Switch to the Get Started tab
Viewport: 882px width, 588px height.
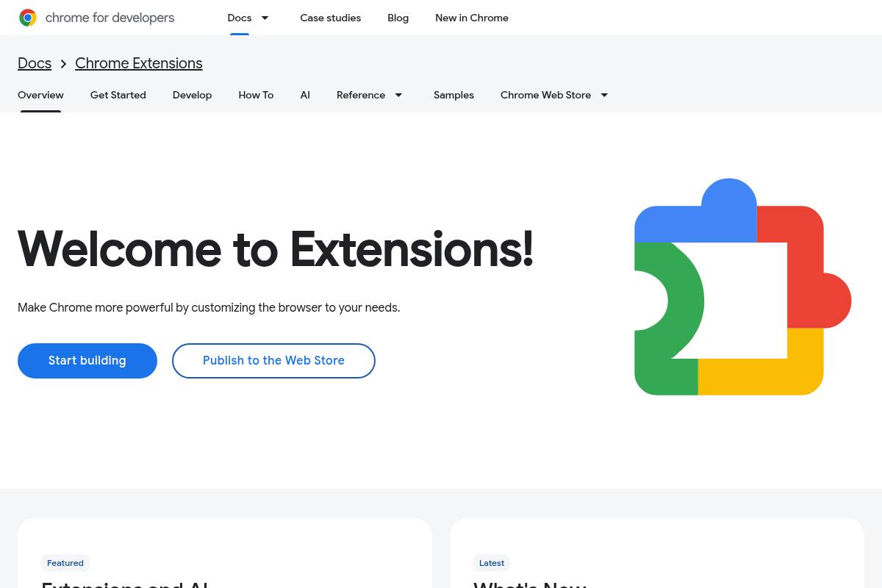[x=118, y=95]
